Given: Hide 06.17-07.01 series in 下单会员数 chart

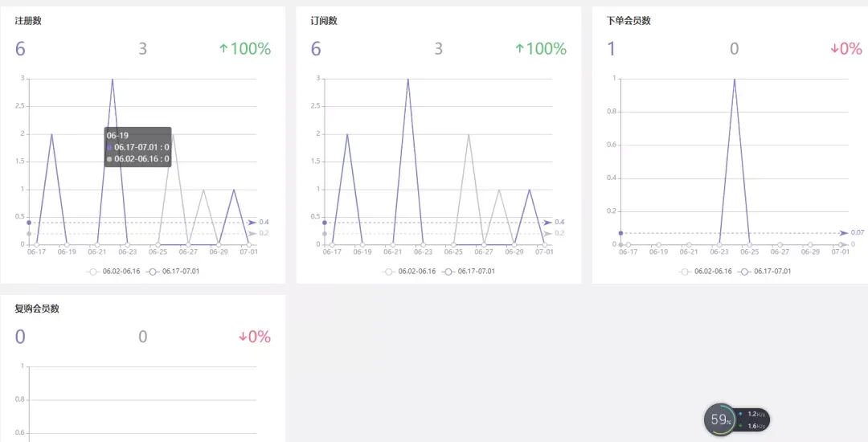Looking at the screenshot, I should tap(764, 272).
